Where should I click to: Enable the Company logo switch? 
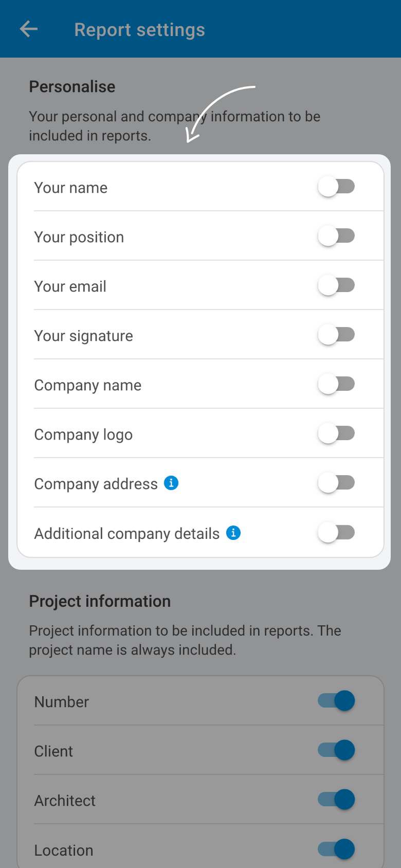click(336, 433)
